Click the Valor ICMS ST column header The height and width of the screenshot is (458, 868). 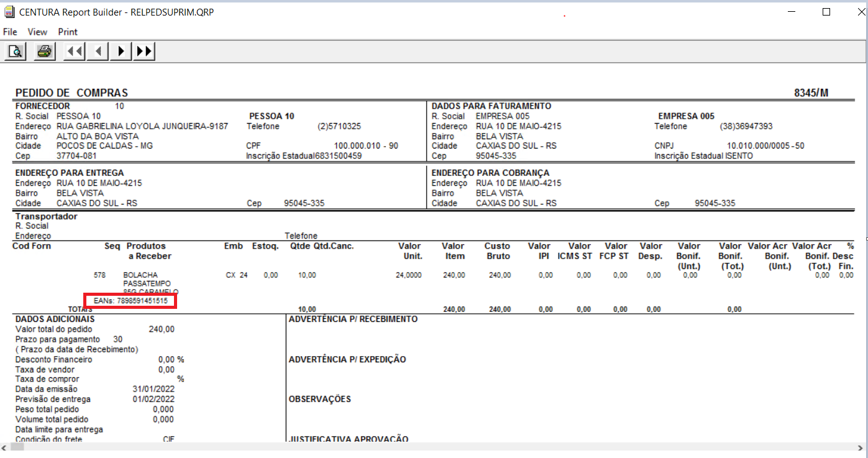(x=575, y=251)
